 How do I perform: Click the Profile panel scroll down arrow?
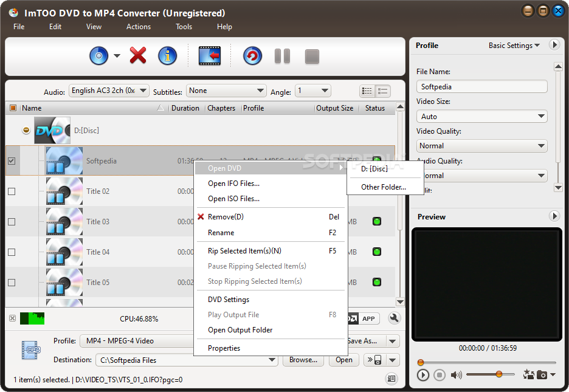click(558, 187)
